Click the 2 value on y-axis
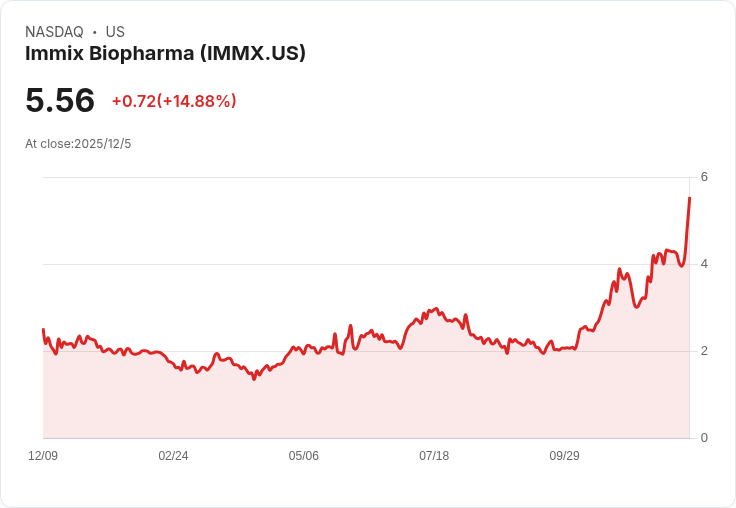The image size is (736, 508). pos(705,351)
